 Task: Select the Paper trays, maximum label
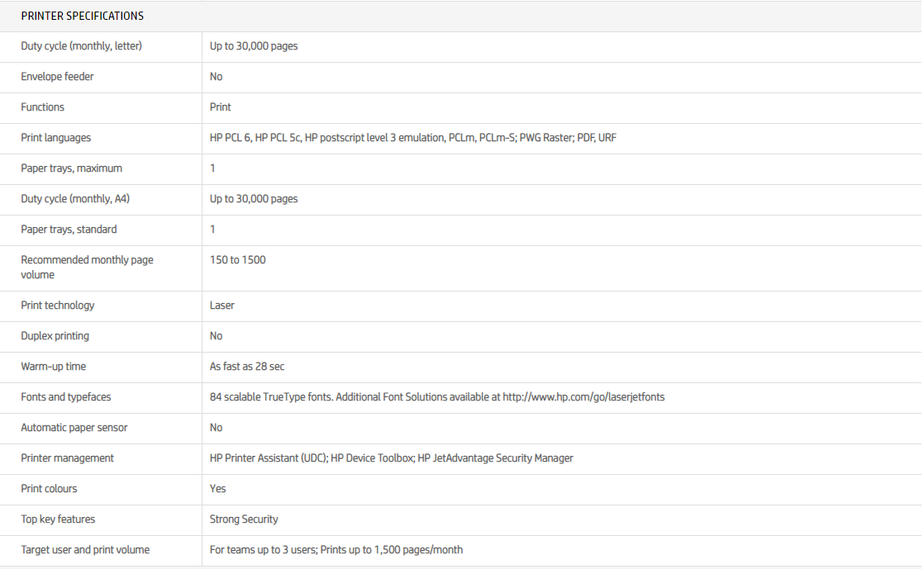71,168
